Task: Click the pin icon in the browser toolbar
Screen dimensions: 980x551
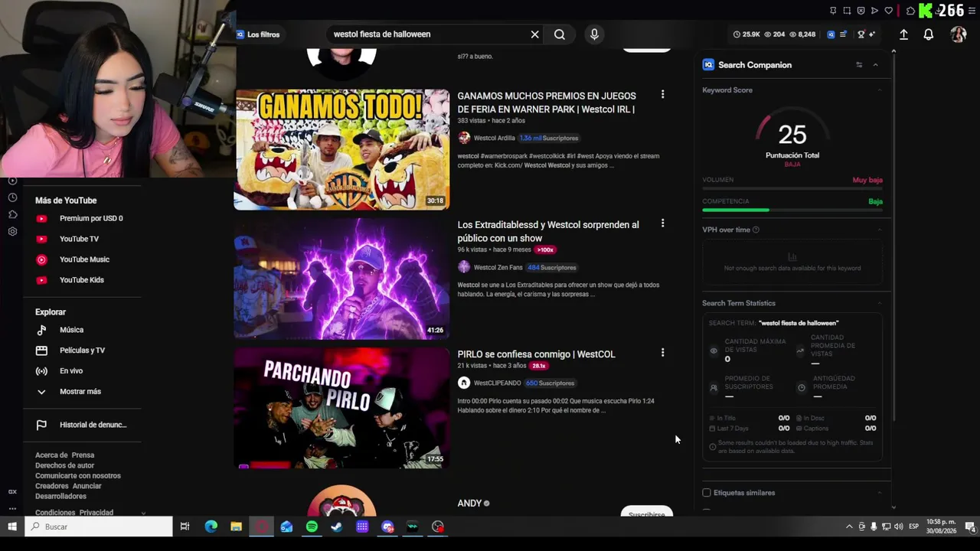Action: pyautogui.click(x=833, y=11)
